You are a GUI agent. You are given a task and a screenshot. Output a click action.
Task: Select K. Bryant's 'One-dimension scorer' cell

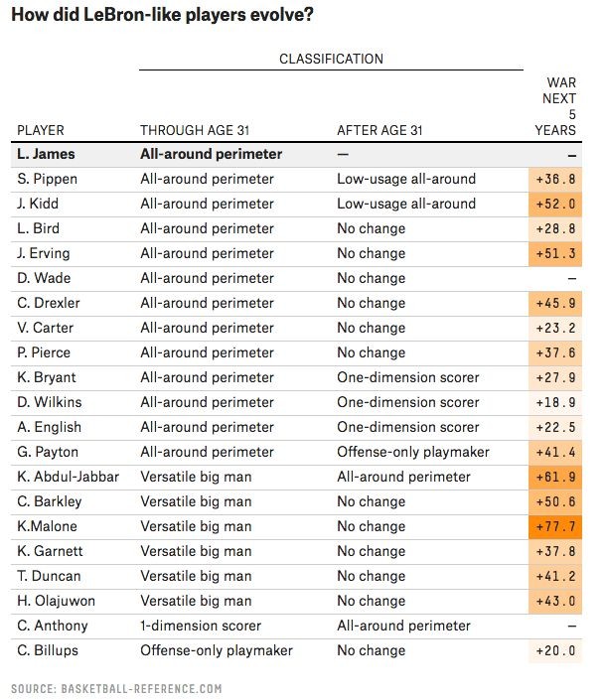point(408,377)
